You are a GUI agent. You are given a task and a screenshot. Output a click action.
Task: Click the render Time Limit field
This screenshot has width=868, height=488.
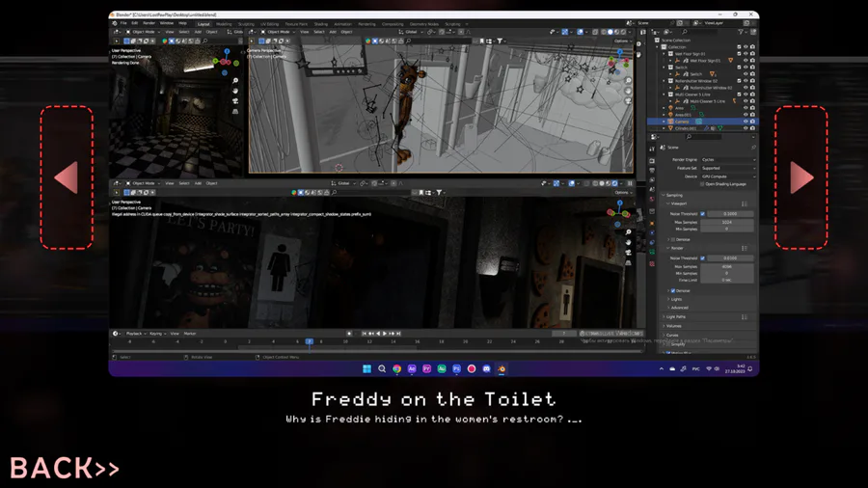coord(727,281)
